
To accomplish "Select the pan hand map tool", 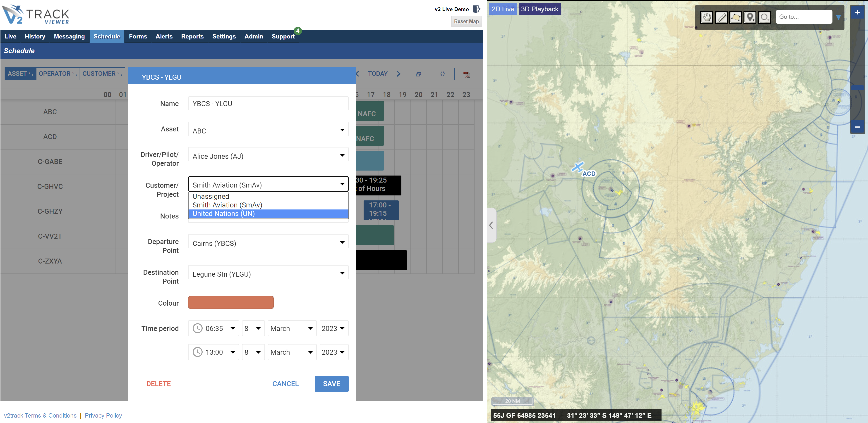I will pyautogui.click(x=707, y=17).
